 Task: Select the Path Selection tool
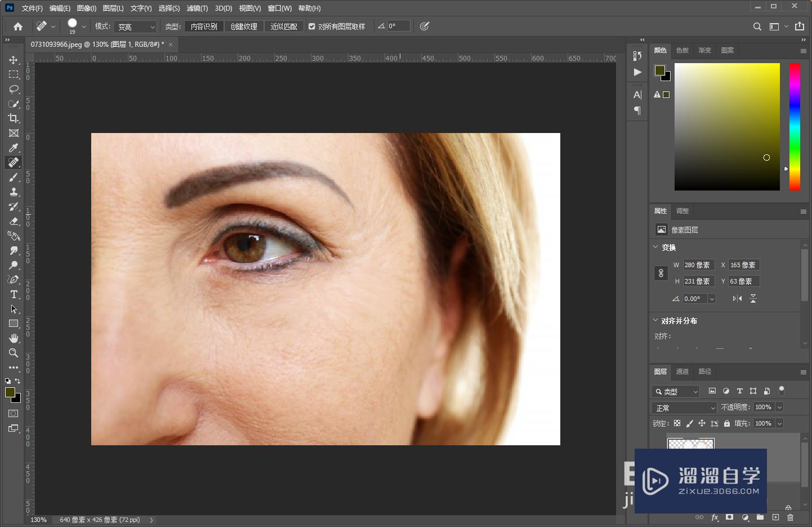click(14, 309)
